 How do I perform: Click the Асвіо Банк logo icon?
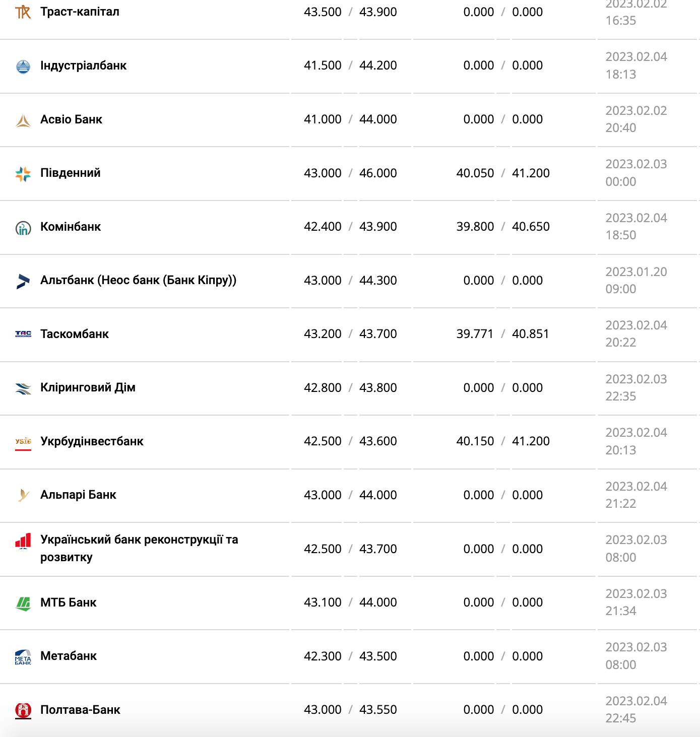pos(23,120)
